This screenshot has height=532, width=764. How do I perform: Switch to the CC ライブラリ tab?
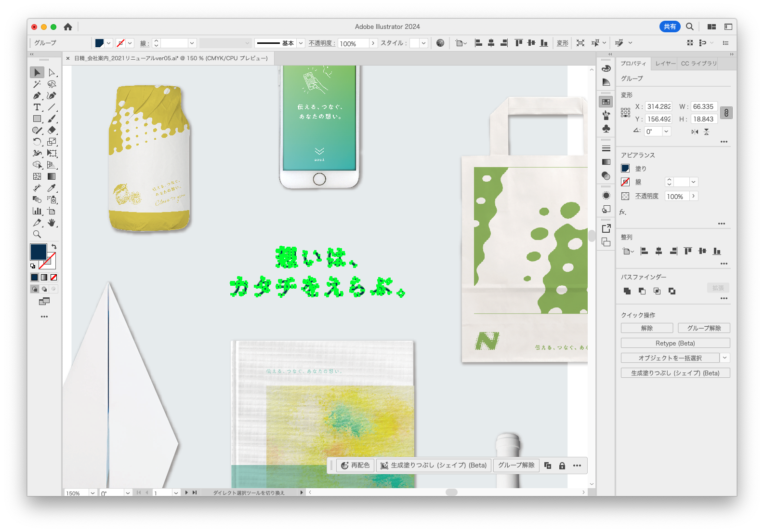click(698, 64)
